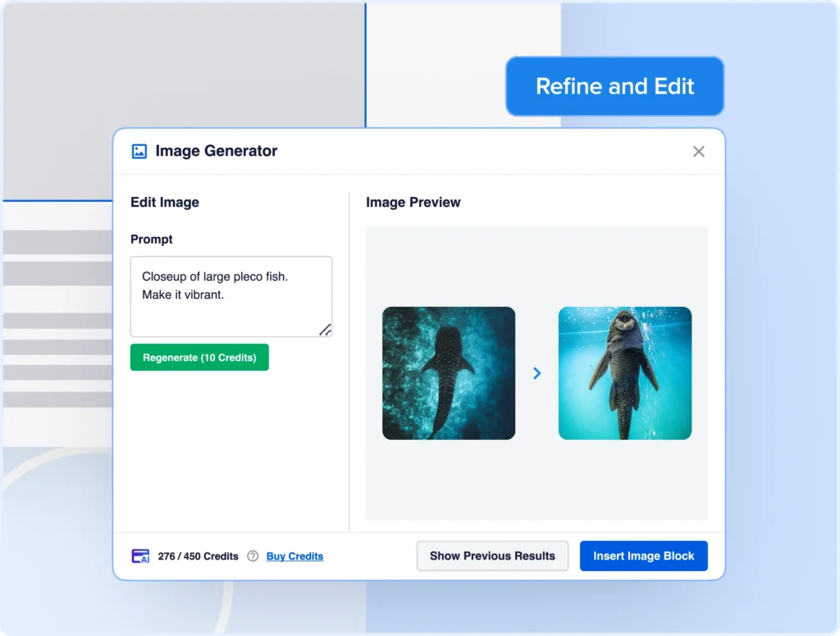The height and width of the screenshot is (636, 840).
Task: Select the generated pleco fish thumbnail
Action: [625, 373]
